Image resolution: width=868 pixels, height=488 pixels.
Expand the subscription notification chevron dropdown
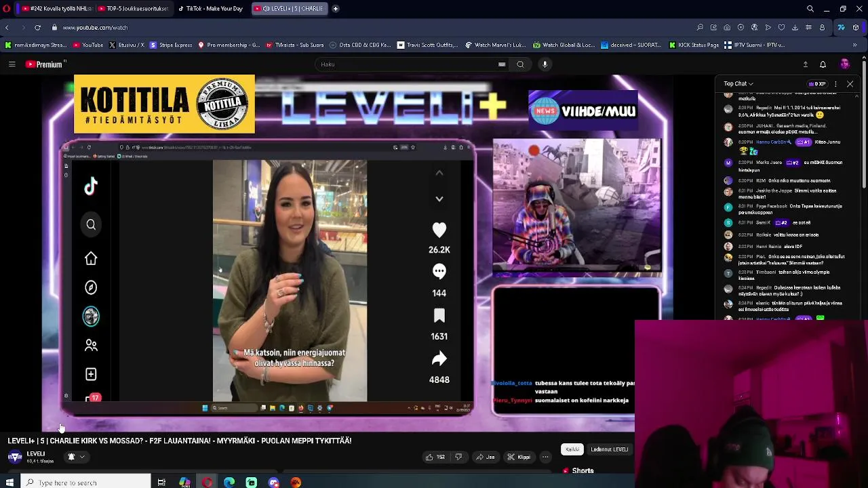(x=82, y=457)
